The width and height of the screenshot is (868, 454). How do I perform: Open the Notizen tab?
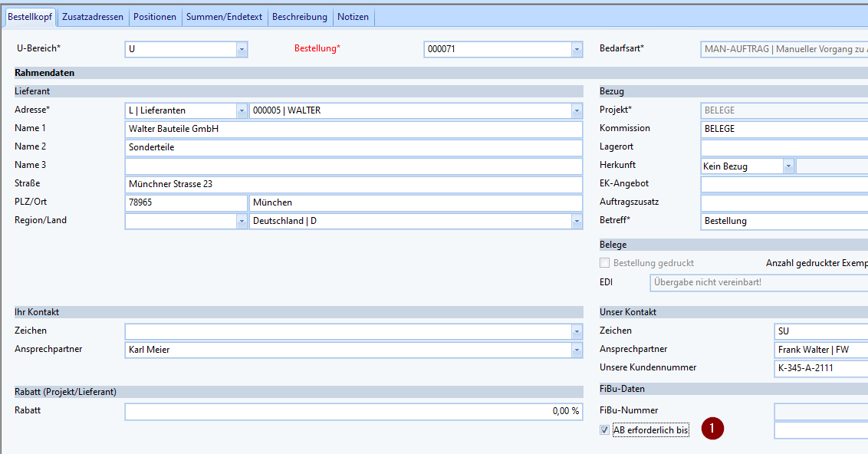point(353,17)
